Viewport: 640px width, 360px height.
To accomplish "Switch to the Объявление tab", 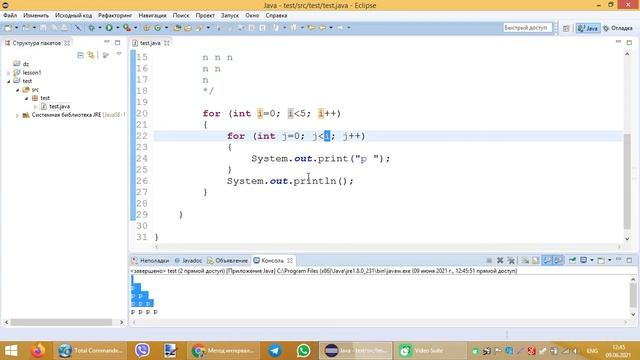I will [x=227, y=260].
